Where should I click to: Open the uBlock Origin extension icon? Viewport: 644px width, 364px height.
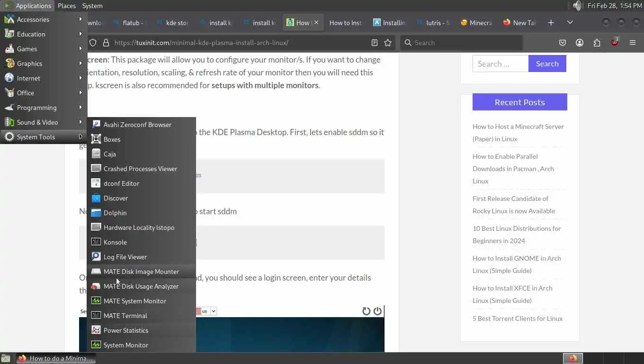coord(615,43)
